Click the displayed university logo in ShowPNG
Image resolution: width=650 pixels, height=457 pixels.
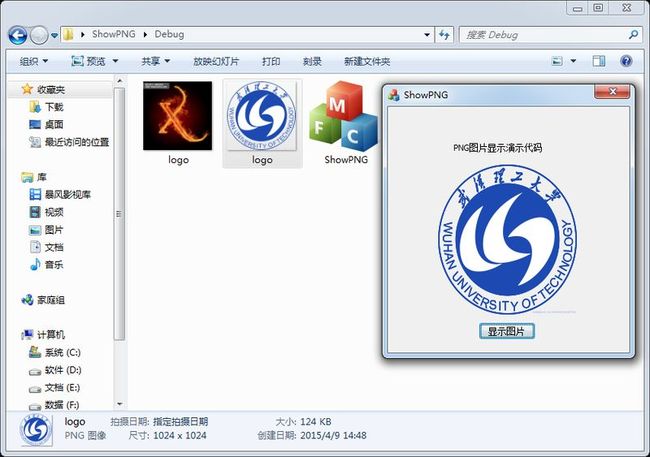tap(507, 240)
